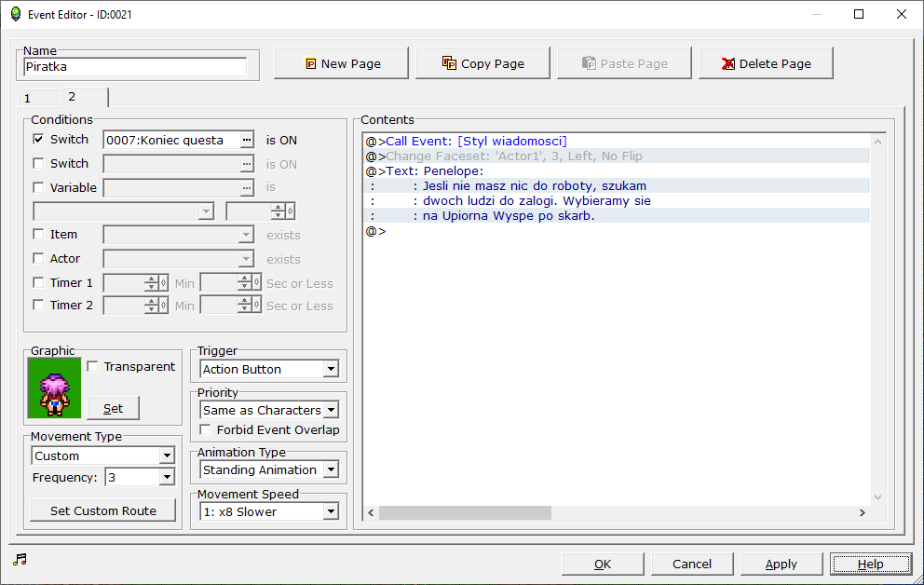Click the 0007:Koniec questa switch field
Image resolution: width=924 pixels, height=585 pixels.
(171, 140)
